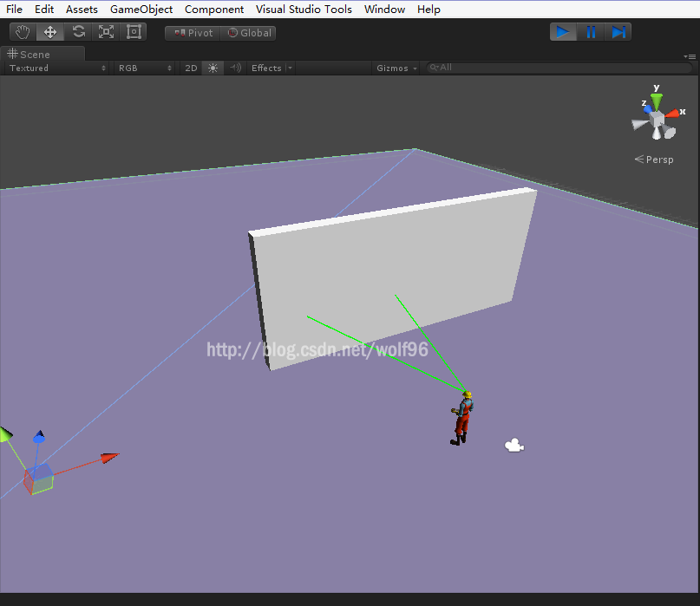
Task: Grab the green Y-axis move arrow
Action: coord(5,434)
